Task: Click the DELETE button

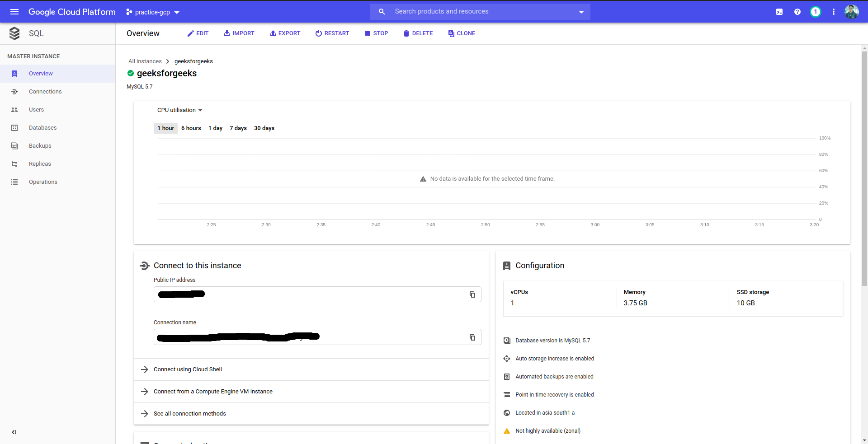Action: [x=418, y=33]
